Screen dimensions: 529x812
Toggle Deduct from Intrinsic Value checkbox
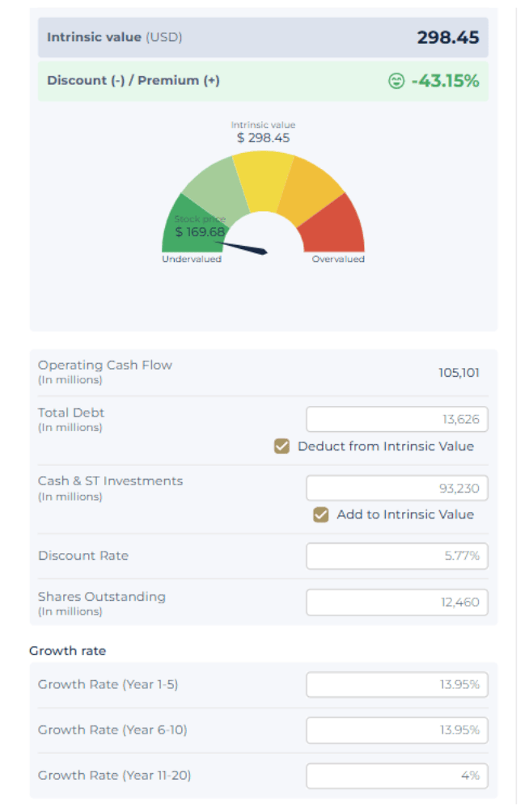[x=282, y=446]
